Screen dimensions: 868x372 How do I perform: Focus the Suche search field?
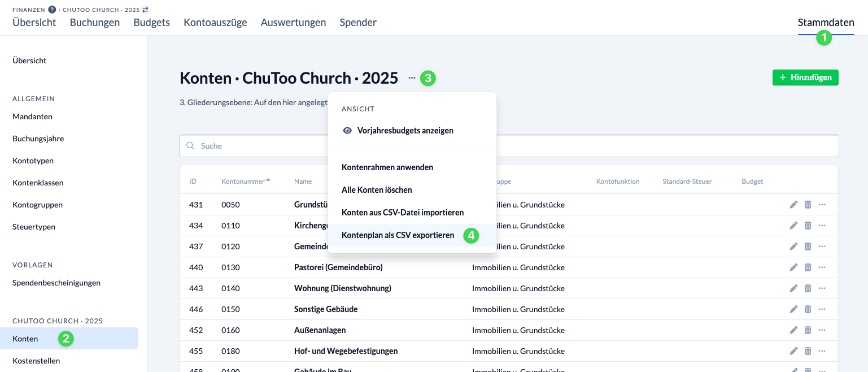tap(509, 146)
